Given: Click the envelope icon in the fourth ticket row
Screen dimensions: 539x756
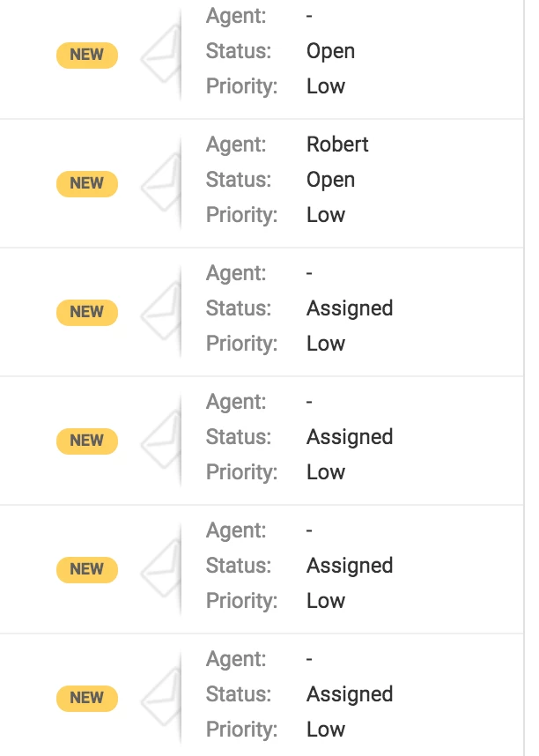Looking at the screenshot, I should [161, 441].
